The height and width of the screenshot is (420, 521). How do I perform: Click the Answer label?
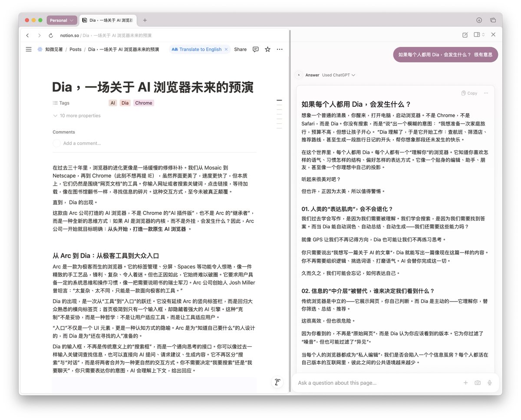[312, 75]
